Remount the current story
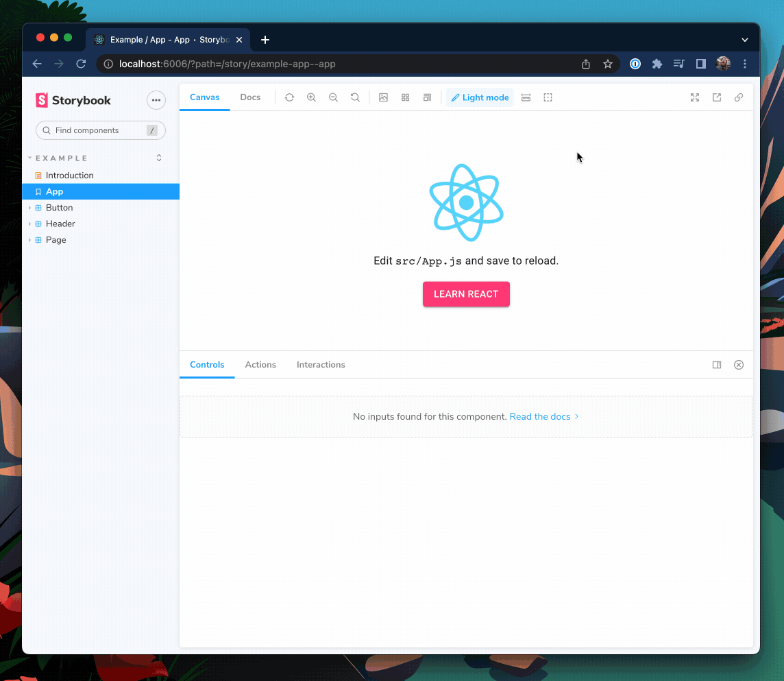The image size is (784, 681). pyautogui.click(x=289, y=97)
